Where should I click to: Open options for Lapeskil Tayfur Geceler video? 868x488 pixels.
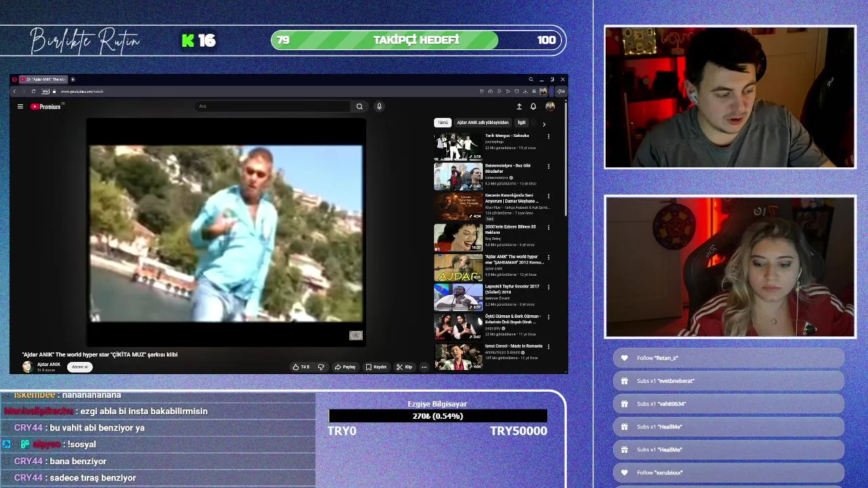549,287
